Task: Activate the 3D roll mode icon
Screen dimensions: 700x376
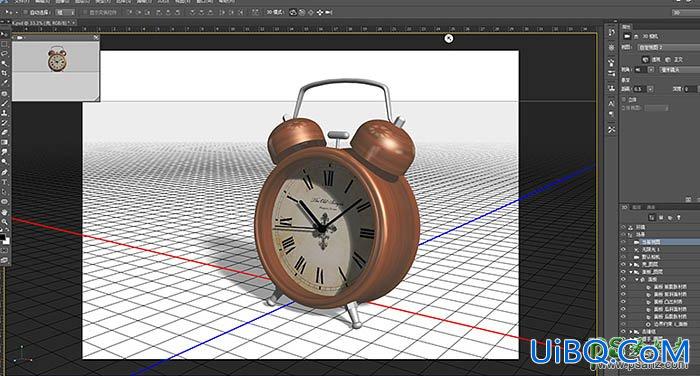Action: 302,13
